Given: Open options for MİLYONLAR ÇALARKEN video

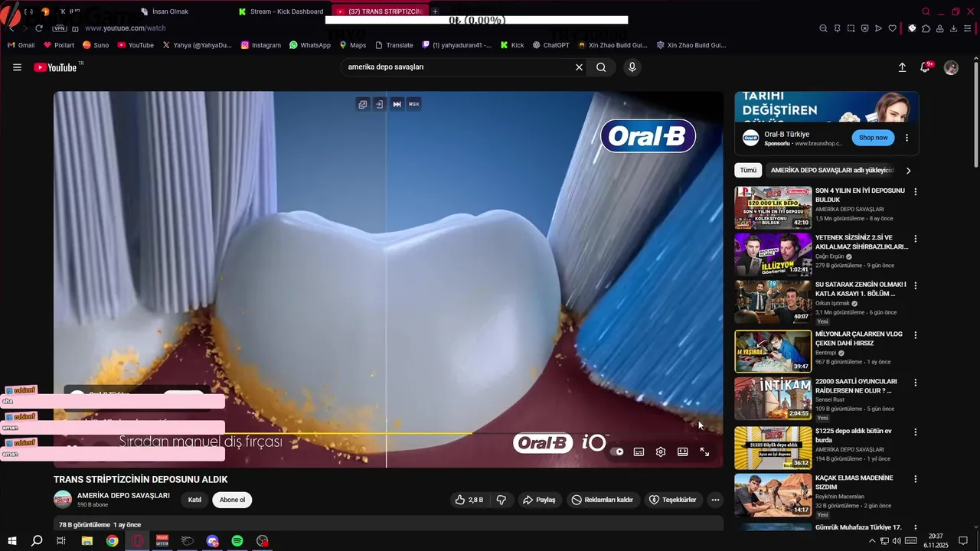Looking at the screenshot, I should coord(915,335).
